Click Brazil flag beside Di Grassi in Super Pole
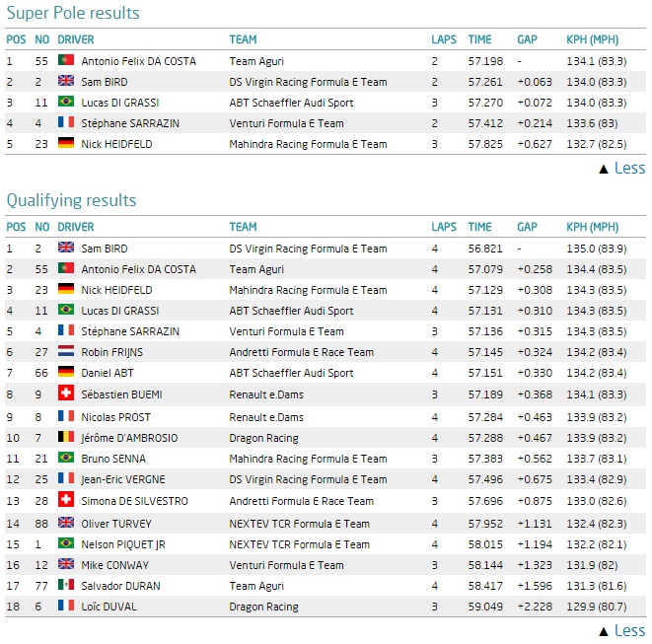 [66, 102]
